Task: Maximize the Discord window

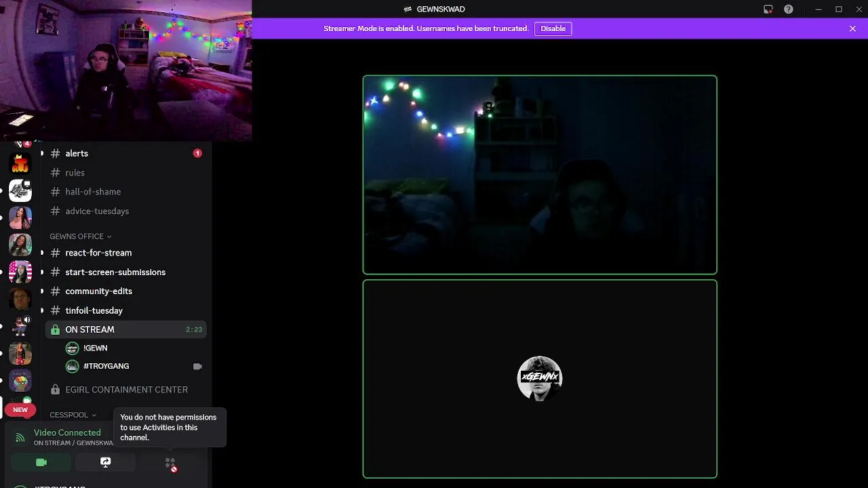Action: pos(839,9)
